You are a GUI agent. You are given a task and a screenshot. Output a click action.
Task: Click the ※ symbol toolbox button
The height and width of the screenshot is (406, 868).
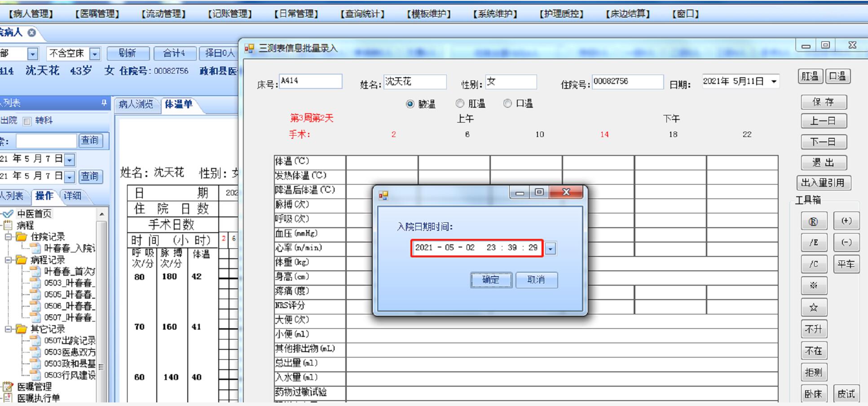pos(813,286)
